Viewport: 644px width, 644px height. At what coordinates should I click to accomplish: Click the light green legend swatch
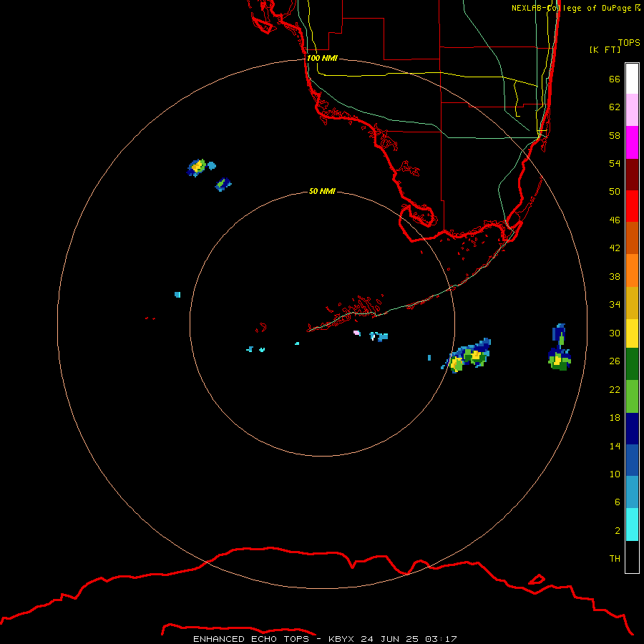(632, 396)
